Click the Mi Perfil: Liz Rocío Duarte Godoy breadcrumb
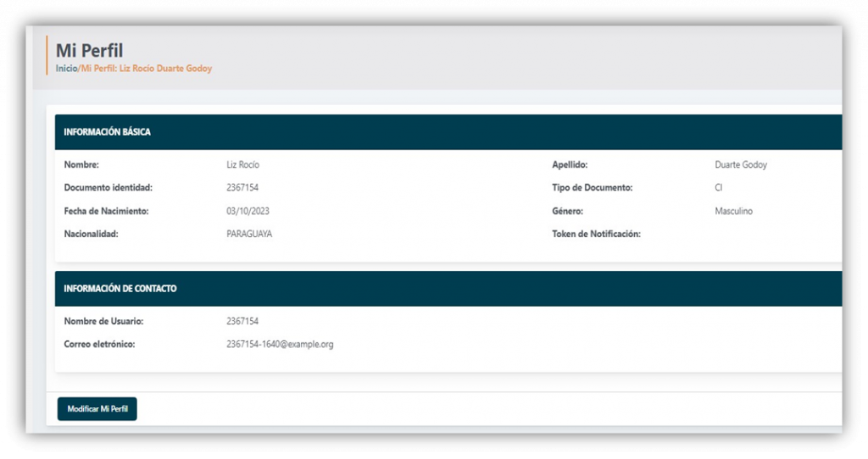The width and height of the screenshot is (868, 459). [146, 69]
